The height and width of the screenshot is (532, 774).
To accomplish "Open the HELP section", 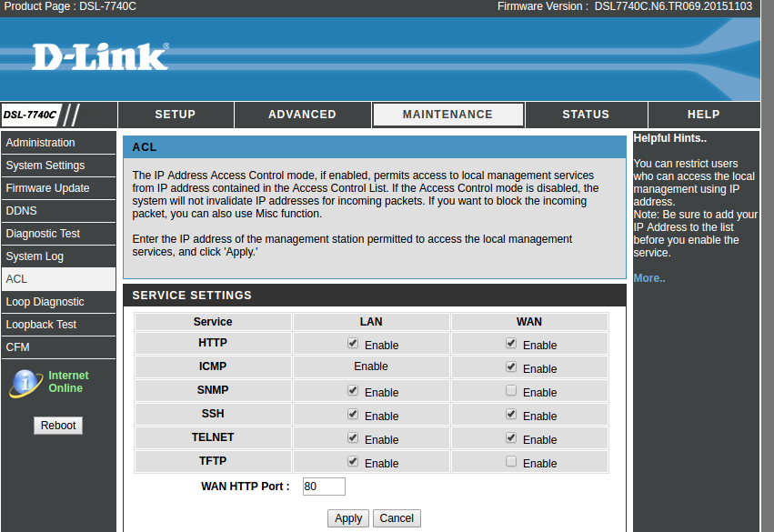I will coord(703,115).
